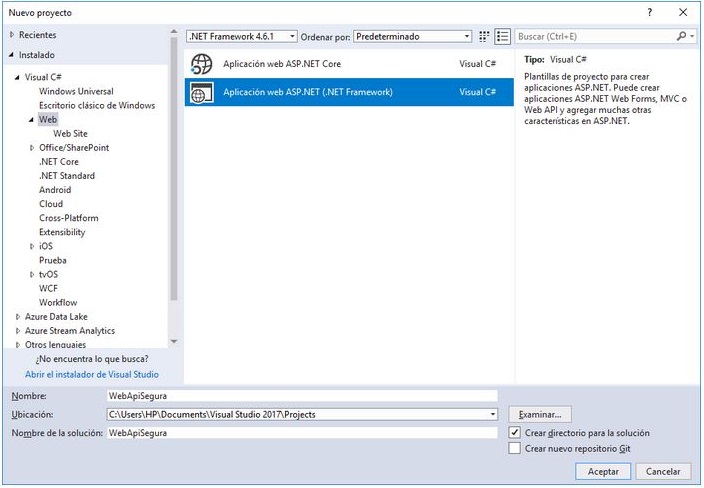Viewport: 704px width, 488px height.
Task: Click the Ubicación path text field
Action: click(297, 414)
